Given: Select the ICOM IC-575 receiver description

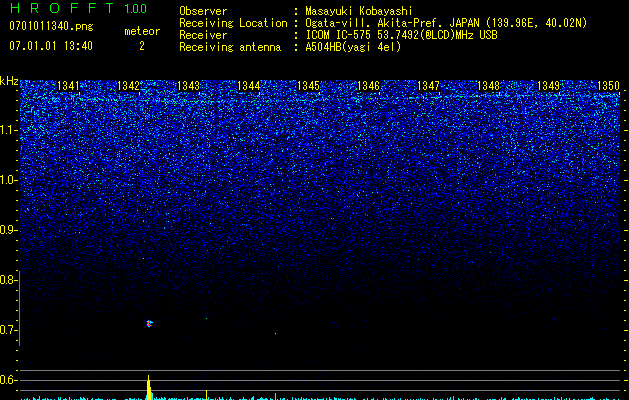Looking at the screenshot, I should [x=401, y=35].
